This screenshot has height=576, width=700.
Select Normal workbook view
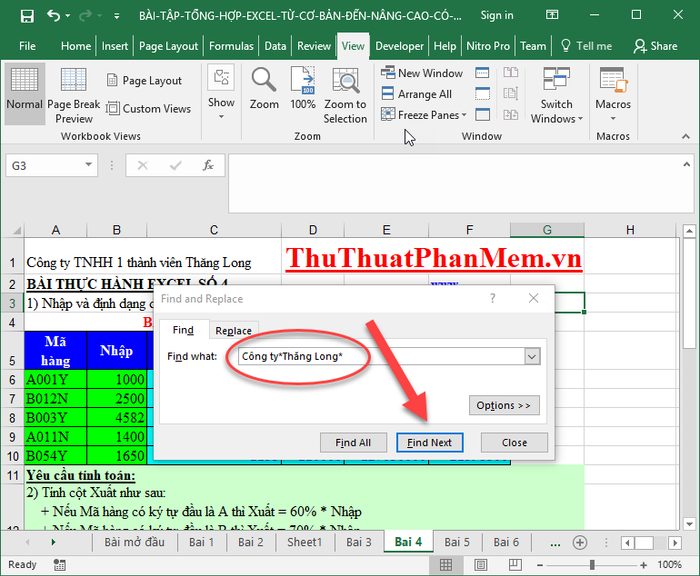coord(24,90)
